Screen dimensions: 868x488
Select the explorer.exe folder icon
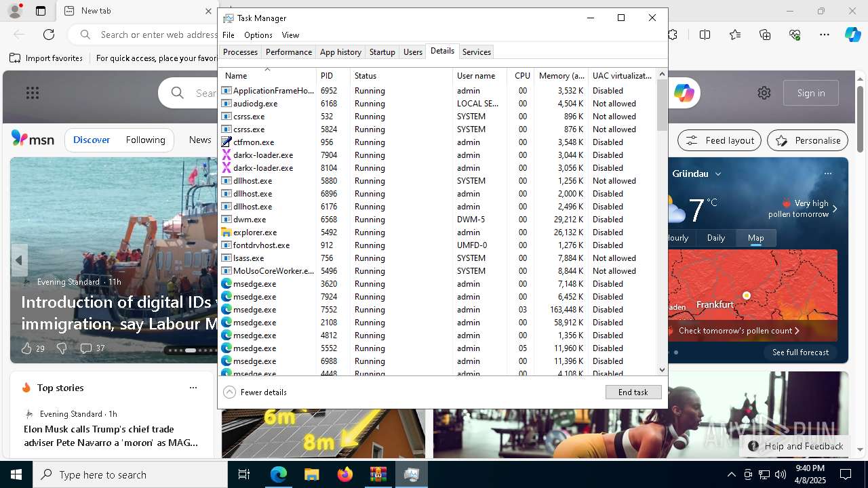pyautogui.click(x=226, y=232)
